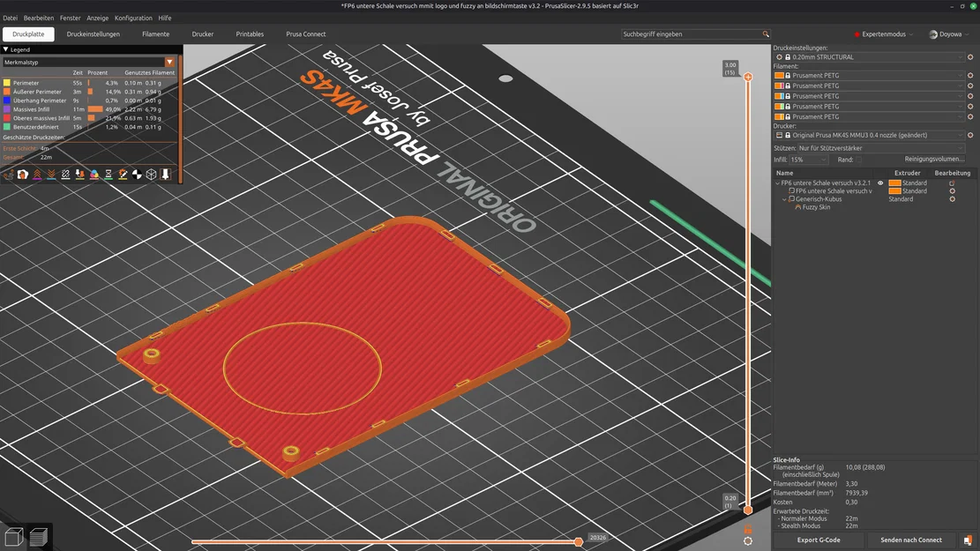Click search magnifier icon in search field
Viewport: 980px width, 551px height.
[x=766, y=34]
